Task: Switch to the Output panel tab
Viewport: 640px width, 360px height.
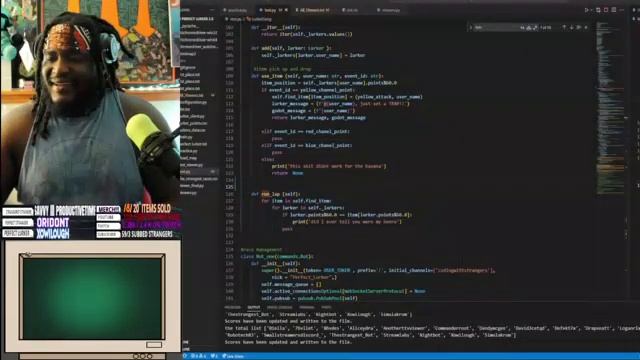Action: [253, 307]
